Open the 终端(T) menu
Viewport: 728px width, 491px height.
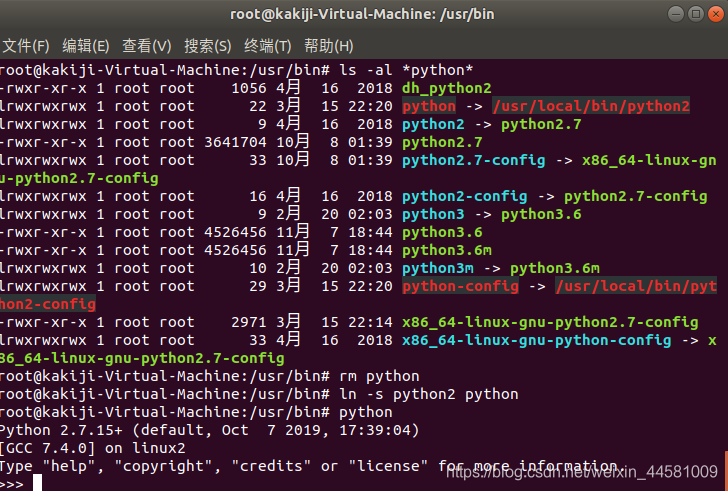tap(267, 46)
